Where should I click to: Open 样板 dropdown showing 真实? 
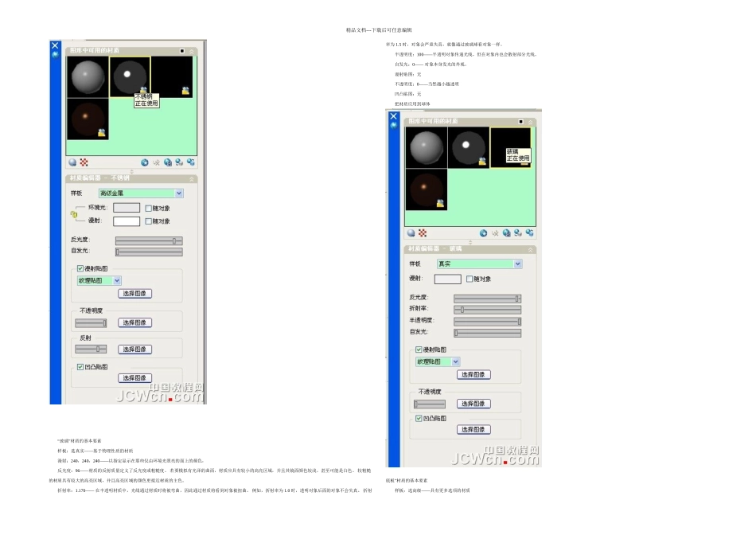[x=479, y=264]
